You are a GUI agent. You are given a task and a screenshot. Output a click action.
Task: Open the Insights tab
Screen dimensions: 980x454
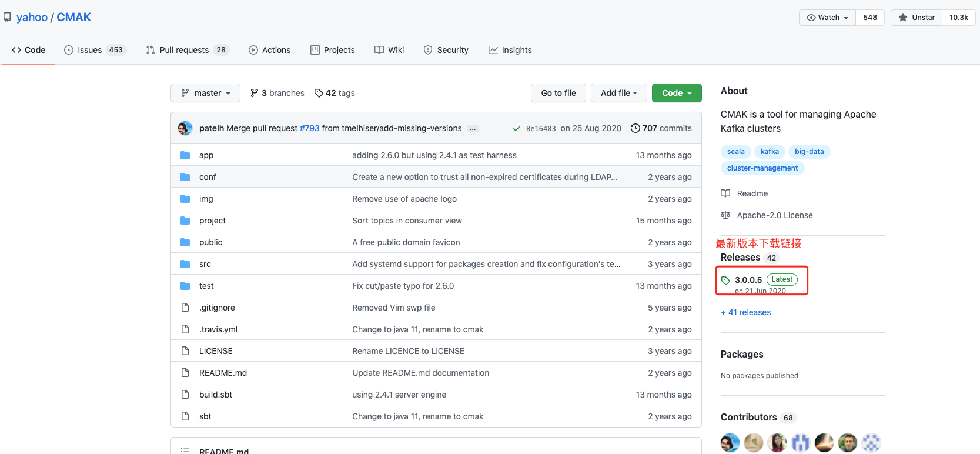tap(510, 50)
